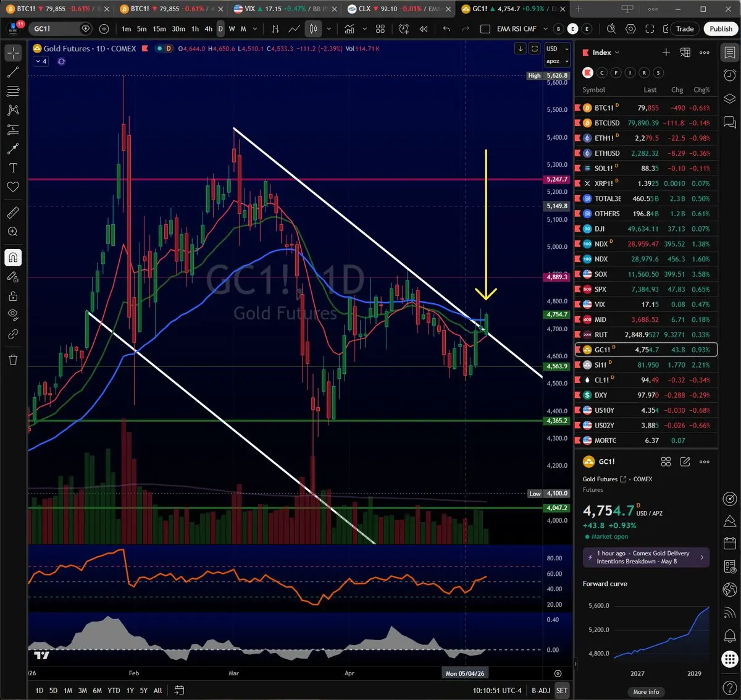Image resolution: width=741 pixels, height=700 pixels.
Task: Toggle B-ADJ back-adjustment
Action: 541,690
